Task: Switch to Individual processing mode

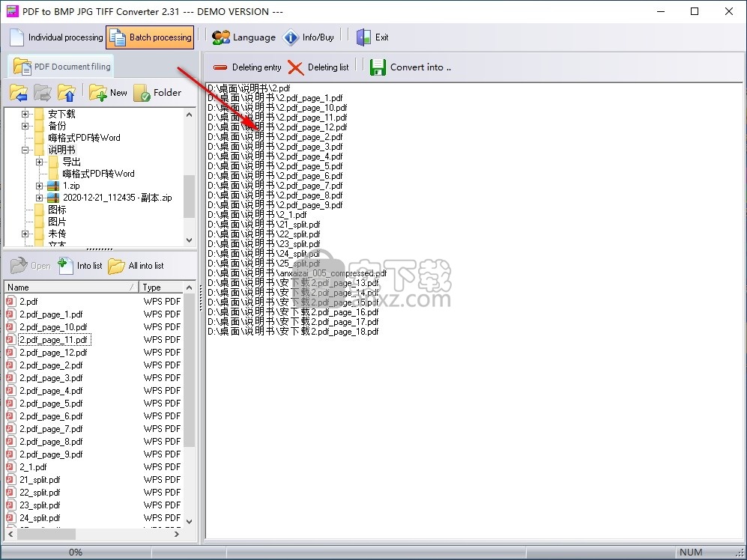Action: 56,37
